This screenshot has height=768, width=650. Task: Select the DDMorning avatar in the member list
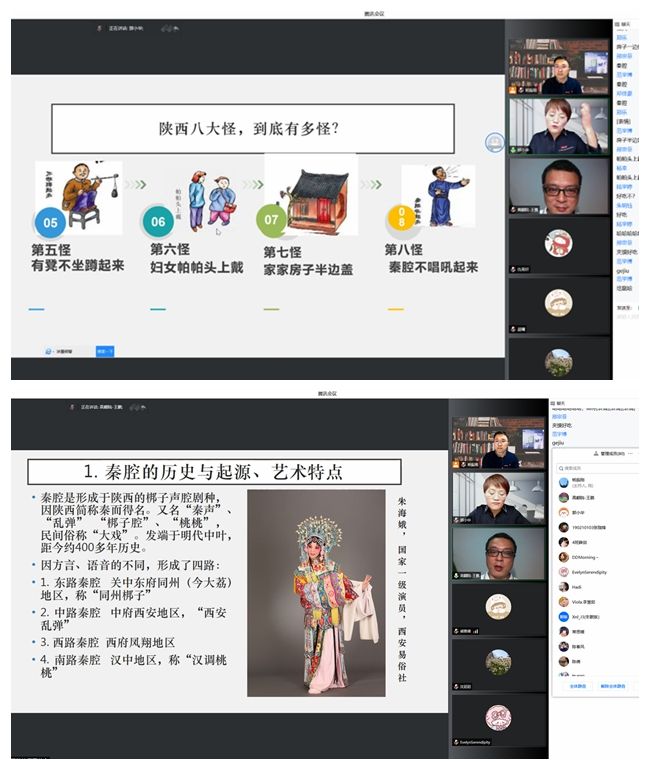click(x=564, y=555)
